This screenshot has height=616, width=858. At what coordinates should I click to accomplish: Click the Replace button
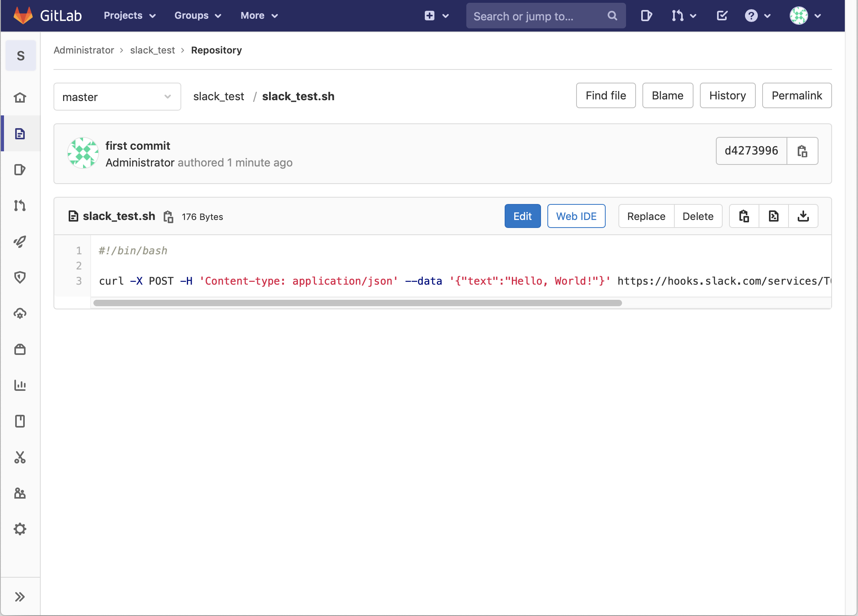tap(646, 216)
